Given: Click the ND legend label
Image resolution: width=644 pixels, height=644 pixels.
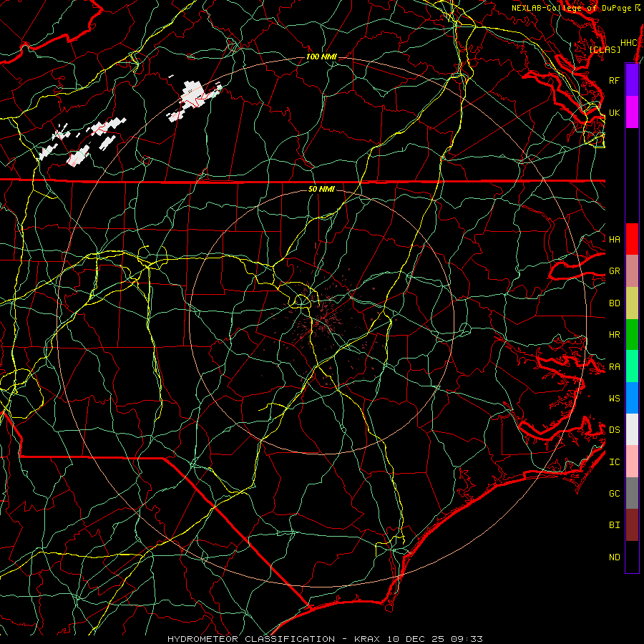Looking at the screenshot, I should tap(615, 557).
